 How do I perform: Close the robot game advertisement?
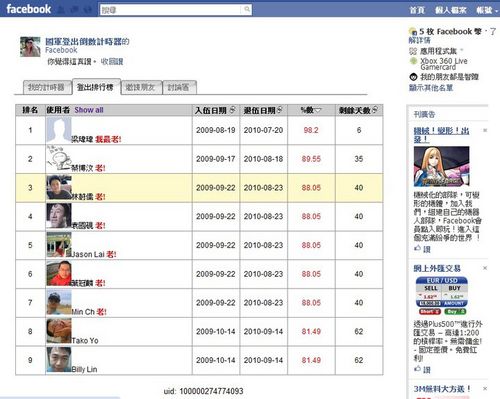[x=485, y=130]
